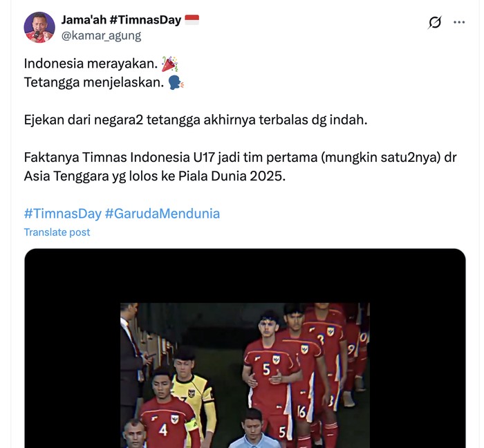Viewport: 484px width, 448px height.
Task: Click the profile avatar of kamar_agung
Action: (39, 28)
